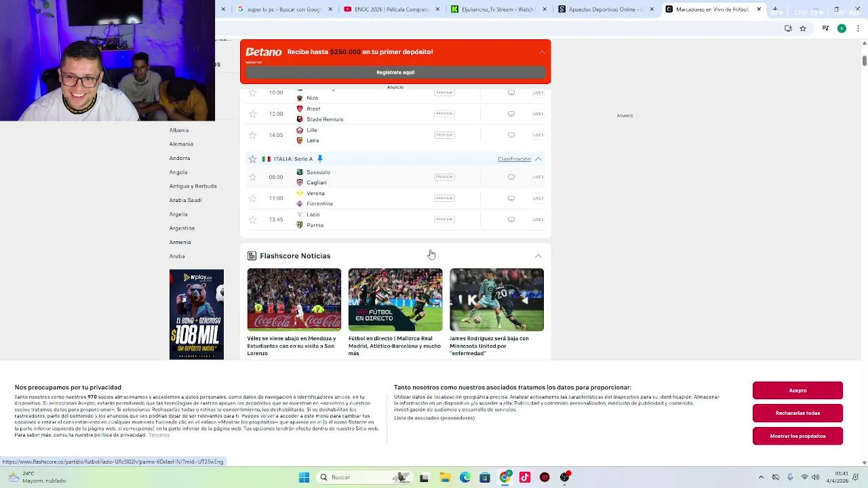Screen dimensions: 868x488
Task: Toggle favorite star for ITALIA Serie A league
Action: 253,159
